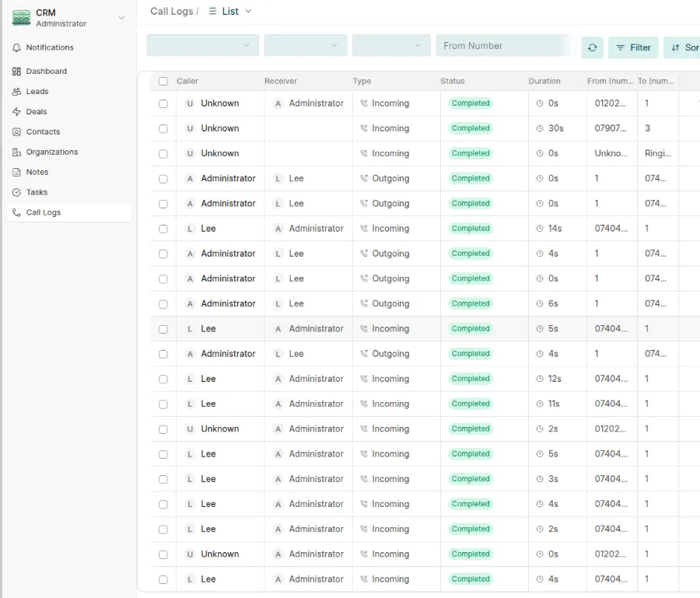Viewport: 700px width, 598px height.
Task: Expand the List view switcher chevron
Action: point(248,11)
